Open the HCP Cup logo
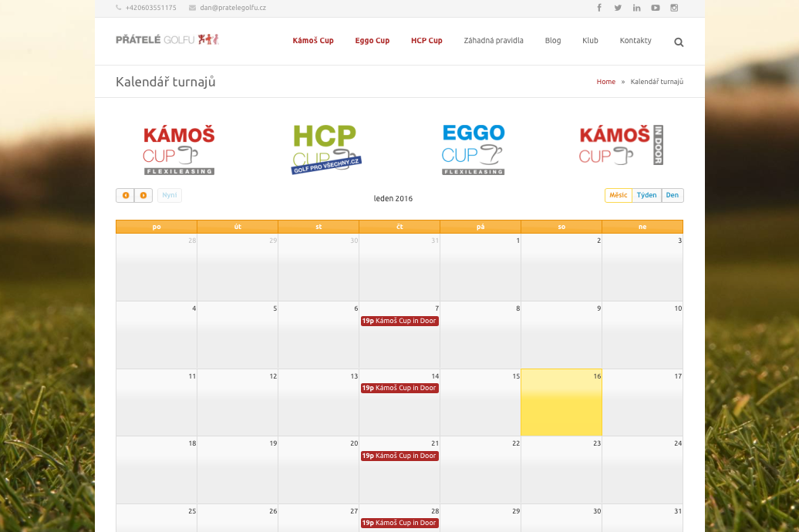 pyautogui.click(x=326, y=150)
